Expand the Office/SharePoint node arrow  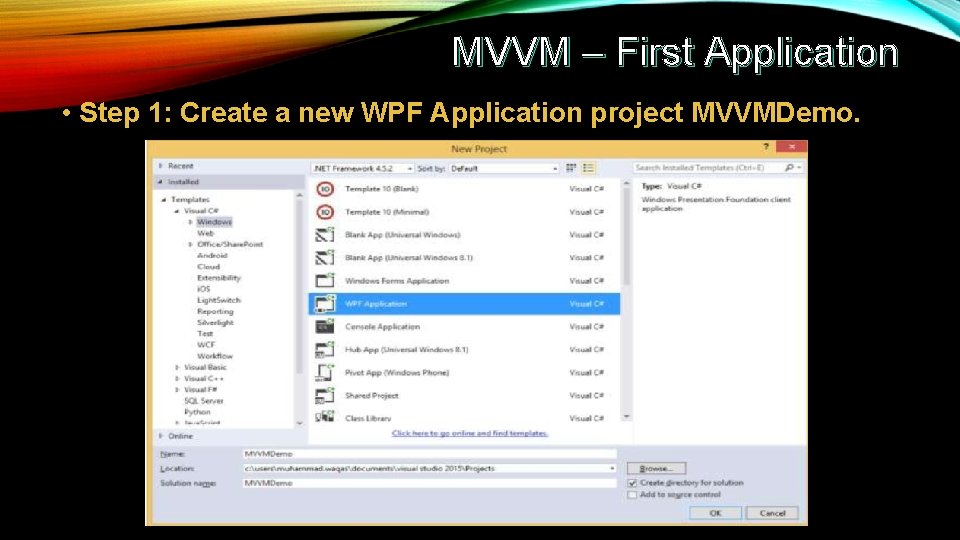coord(190,244)
